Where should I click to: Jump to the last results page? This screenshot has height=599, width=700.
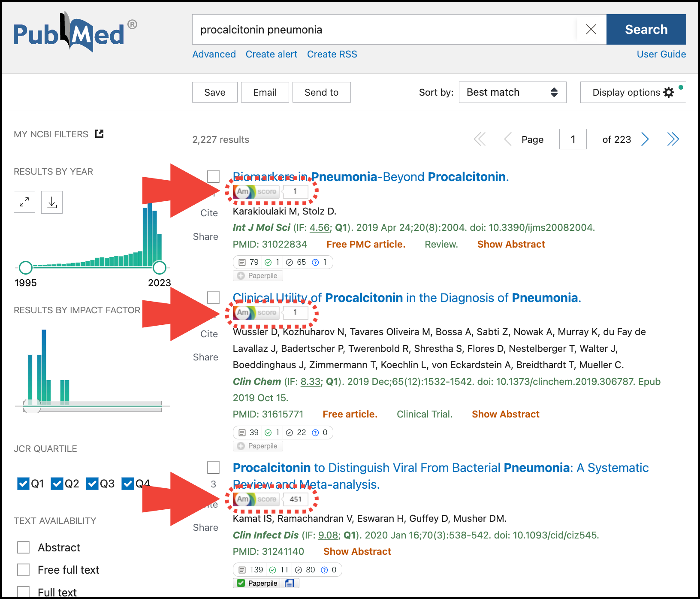673,139
